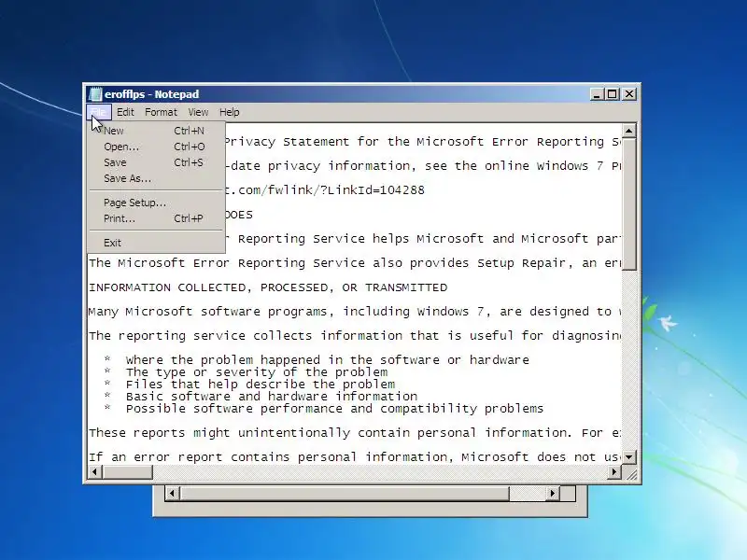
Task: Click the text 'INFORMATION COLLECTED, PROCESSED, OR TRANSMITTED'
Action: click(268, 287)
